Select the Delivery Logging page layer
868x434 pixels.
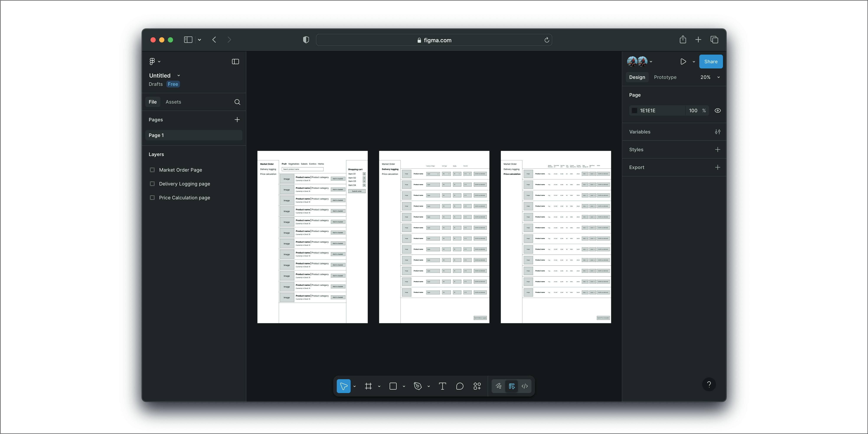[184, 184]
